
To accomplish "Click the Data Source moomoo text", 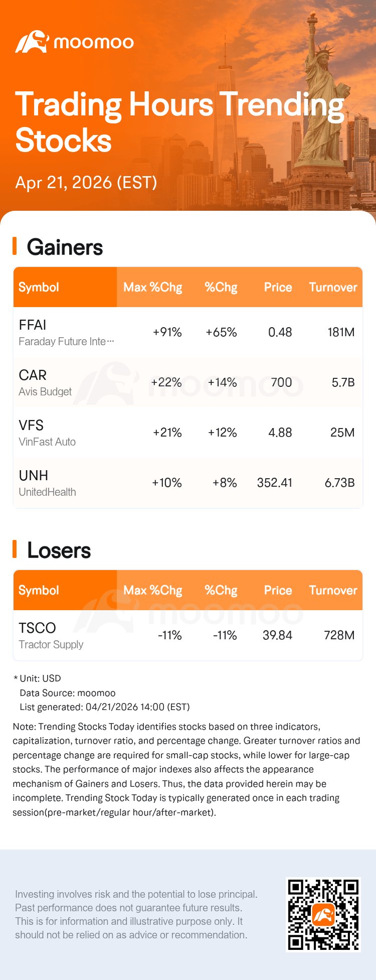I will click(x=67, y=693).
